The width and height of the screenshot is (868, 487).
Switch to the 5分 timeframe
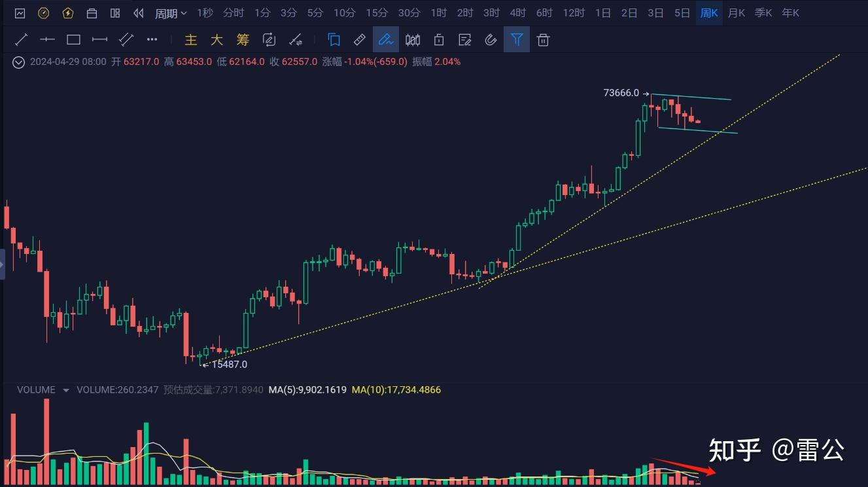(x=315, y=13)
